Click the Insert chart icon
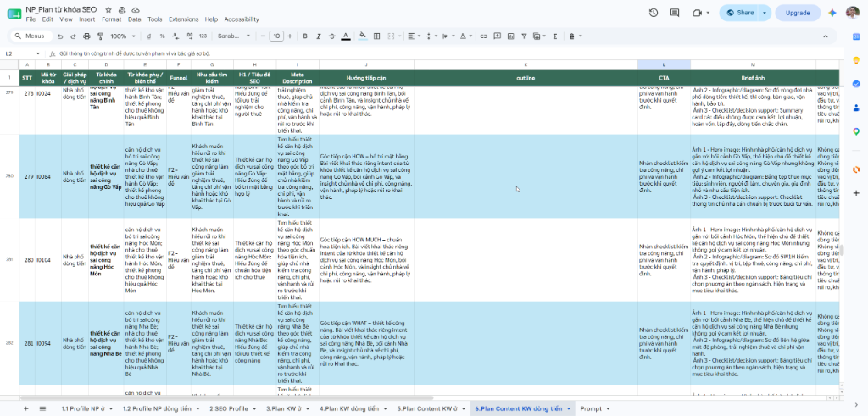This screenshot has width=868, height=416. tap(510, 36)
